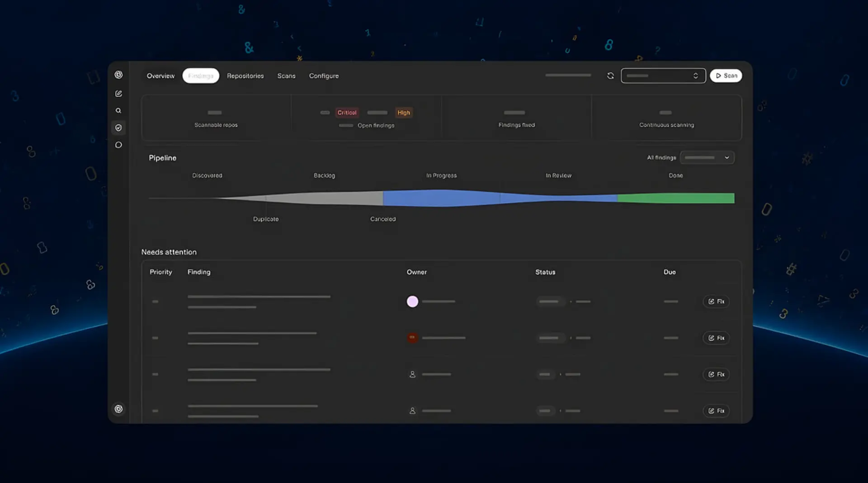
Task: Click the green Done pipeline segment
Action: [x=676, y=198]
